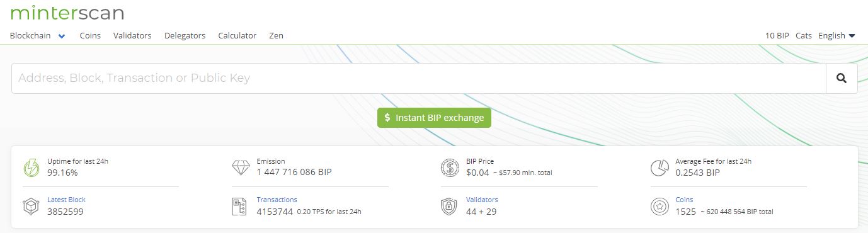Viewport: 868px width, 233px height.
Task: Click the Validators shield lock icon
Action: pos(449,207)
